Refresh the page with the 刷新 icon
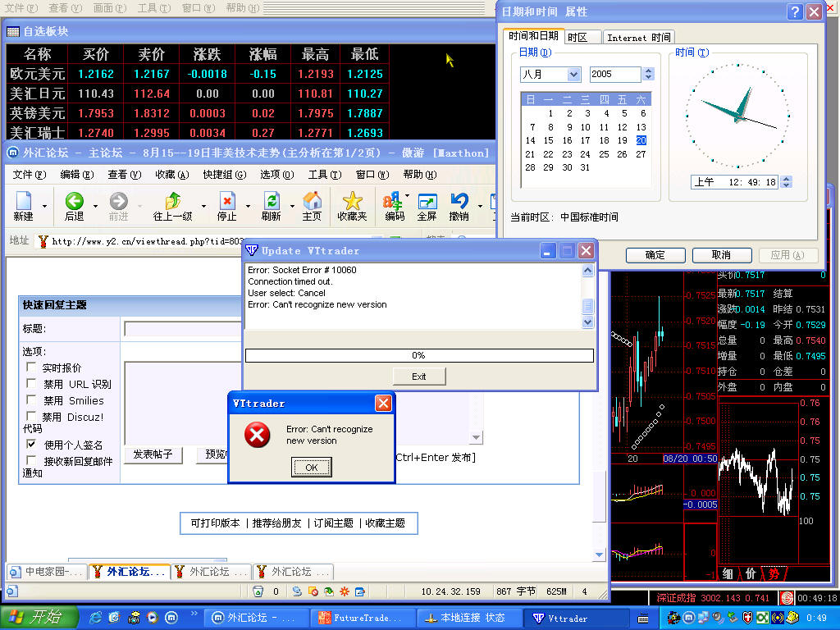Viewport: 840px width, 630px height. coord(271,201)
